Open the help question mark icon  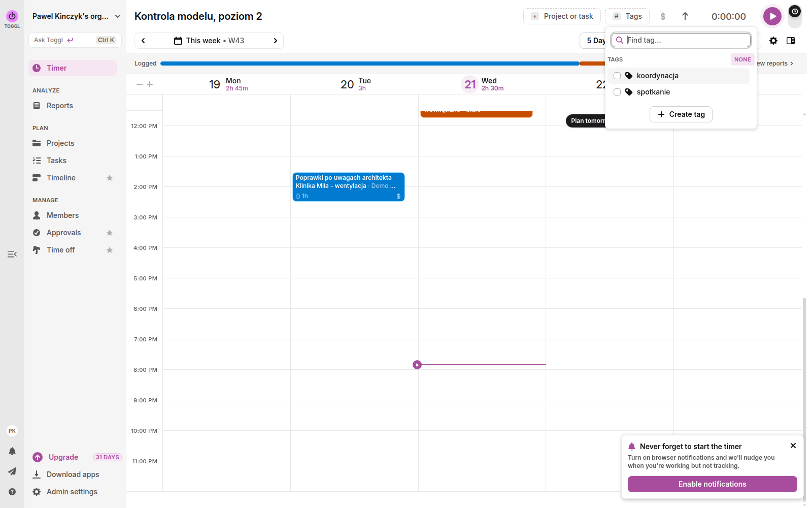[x=12, y=492]
